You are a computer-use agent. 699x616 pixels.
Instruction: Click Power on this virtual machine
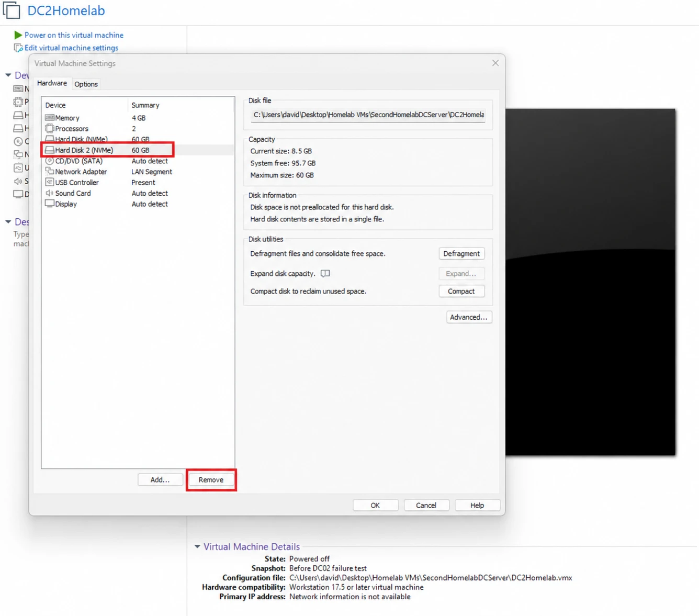point(74,35)
